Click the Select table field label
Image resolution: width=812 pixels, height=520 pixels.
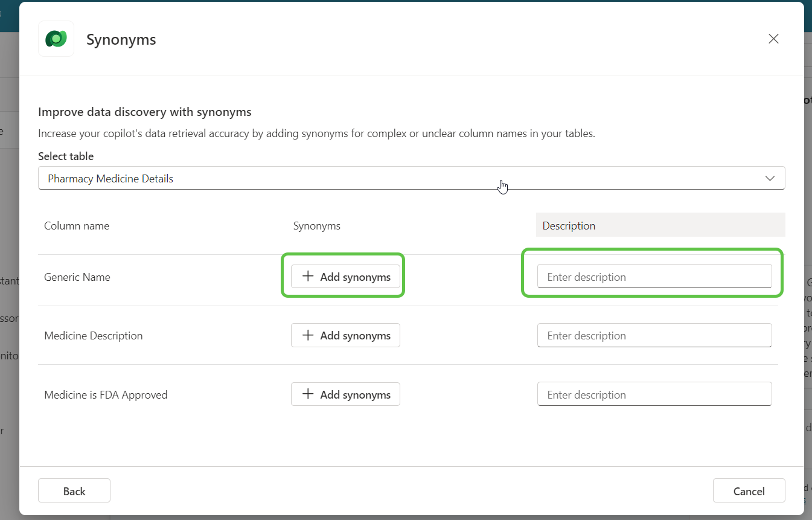66,156
